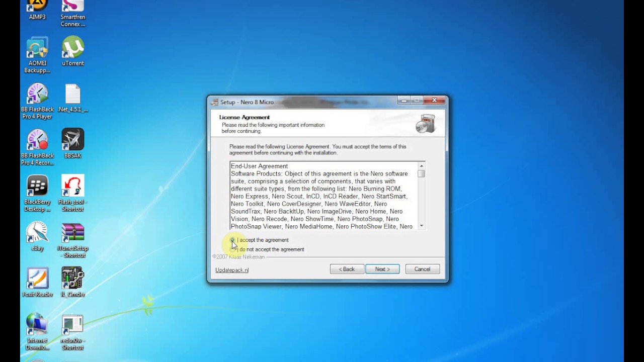Open BB FlashBack Pro 4 Recorder shortcut
Viewport: 644px width, 362px height.
pos(37,147)
